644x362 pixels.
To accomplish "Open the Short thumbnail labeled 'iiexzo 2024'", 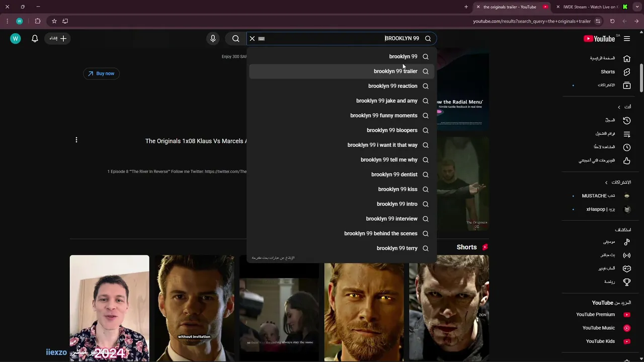I will coord(109,308).
